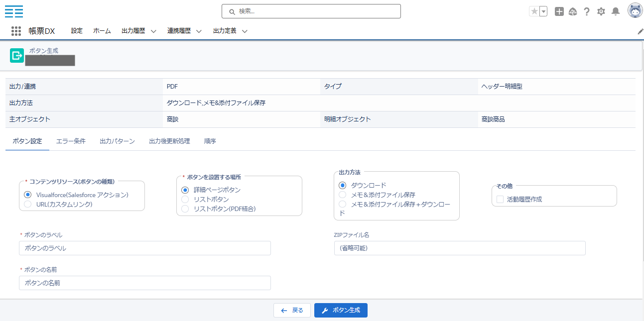Open user profile avatar
Screen dimensions: 644x321
635,11
